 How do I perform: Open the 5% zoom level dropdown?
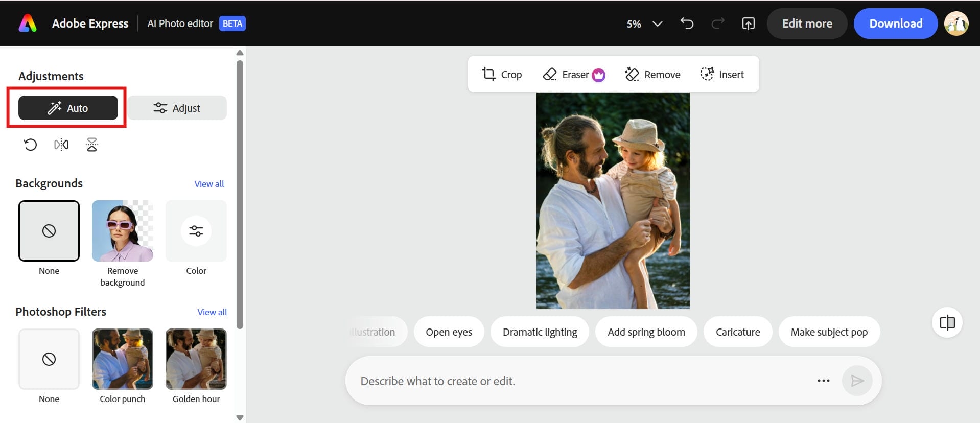point(644,24)
